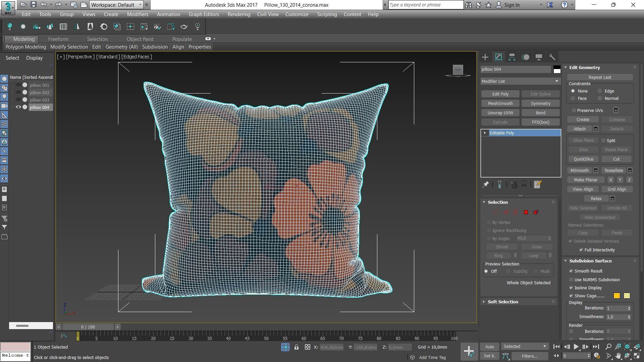Image resolution: width=644 pixels, height=362 pixels.
Task: Enable Preserve UVs checkbox
Action: [574, 110]
